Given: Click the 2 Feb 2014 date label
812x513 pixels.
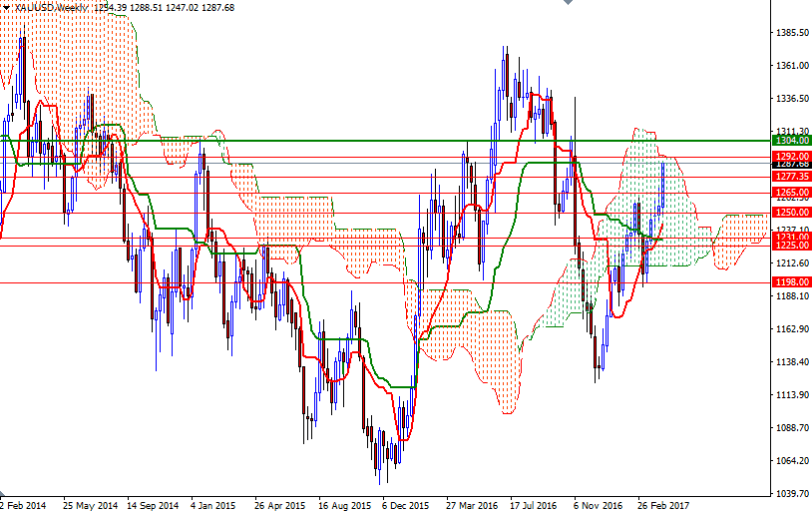Looking at the screenshot, I should [x=23, y=505].
